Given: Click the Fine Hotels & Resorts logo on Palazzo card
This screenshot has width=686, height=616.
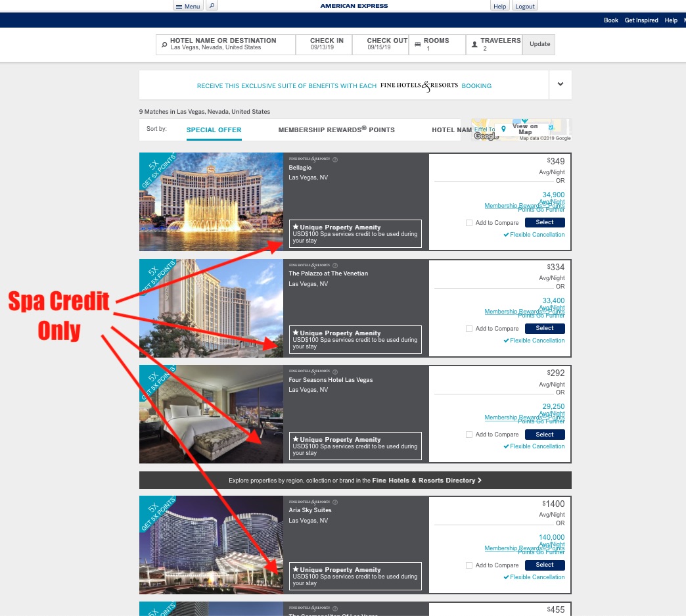Looking at the screenshot, I should 309,265.
